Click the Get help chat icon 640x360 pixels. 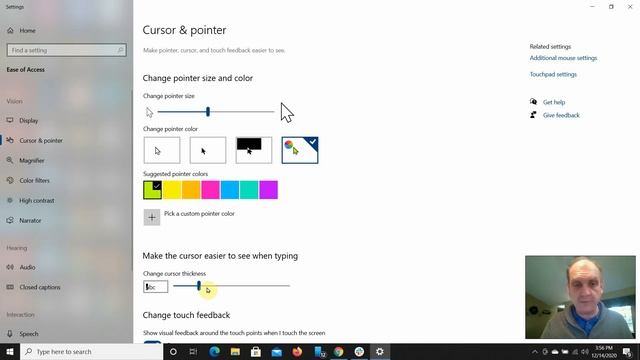click(533, 102)
